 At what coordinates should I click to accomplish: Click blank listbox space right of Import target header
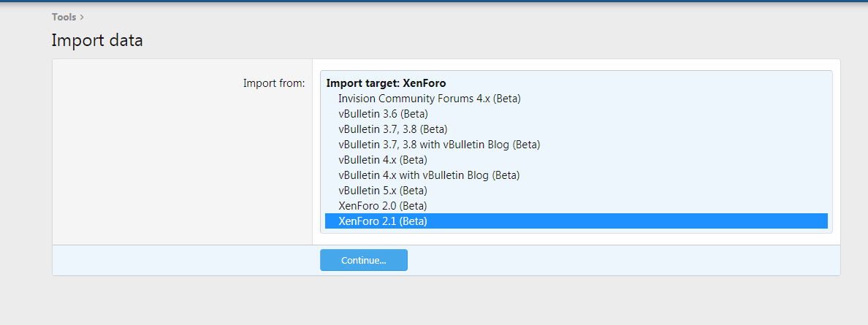pyautogui.click(x=636, y=83)
